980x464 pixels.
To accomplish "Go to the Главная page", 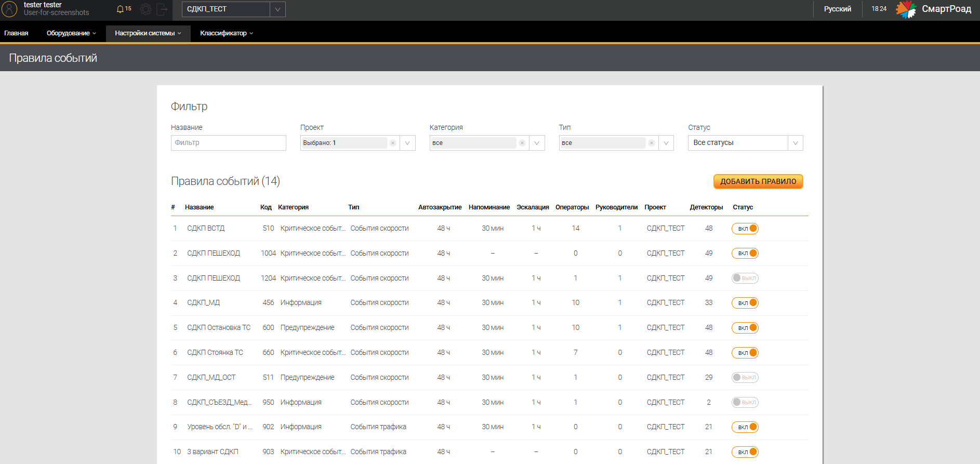I will [x=16, y=33].
